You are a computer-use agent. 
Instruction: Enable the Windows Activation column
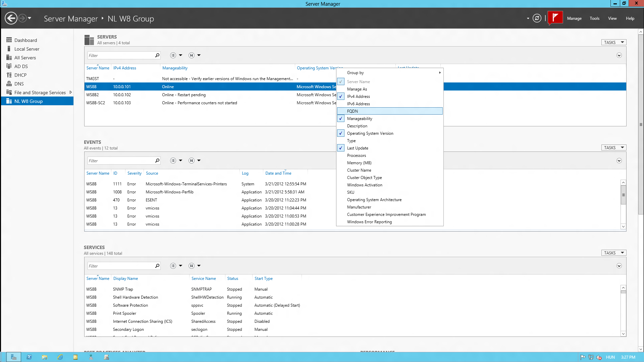[x=390, y=185]
